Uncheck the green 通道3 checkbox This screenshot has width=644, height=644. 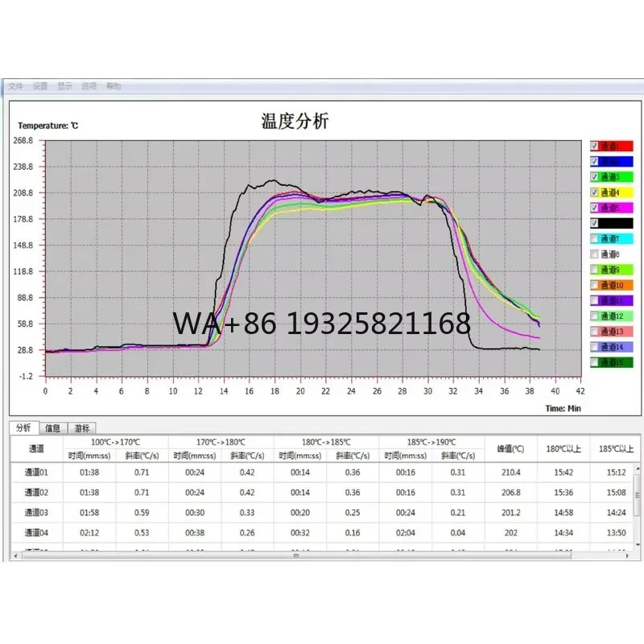[x=594, y=177]
